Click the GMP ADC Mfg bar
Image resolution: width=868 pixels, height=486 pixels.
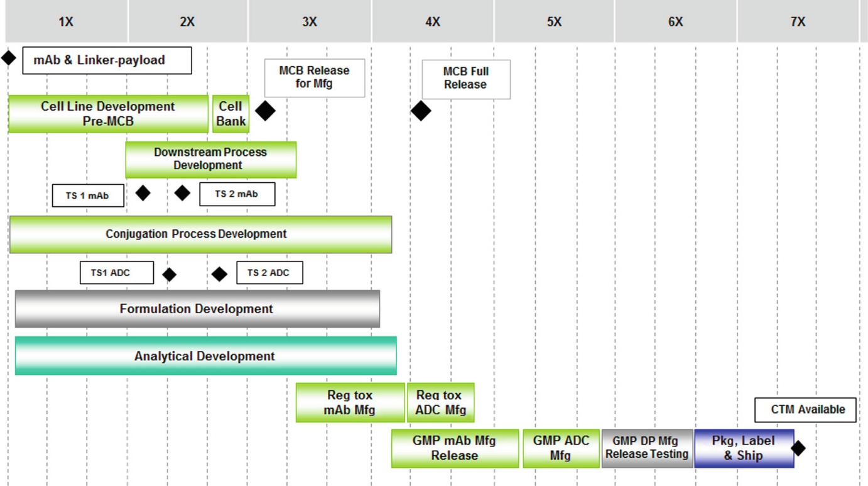(560, 448)
